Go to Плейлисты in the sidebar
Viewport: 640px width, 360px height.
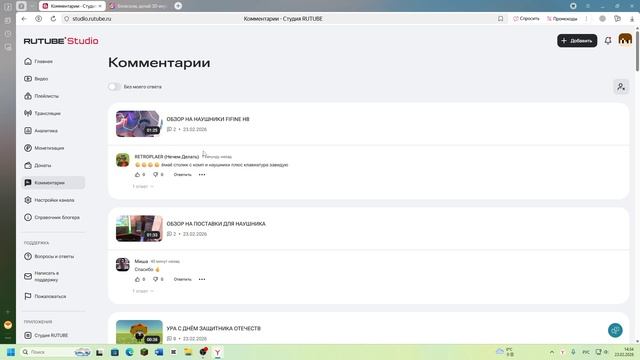tap(42, 96)
